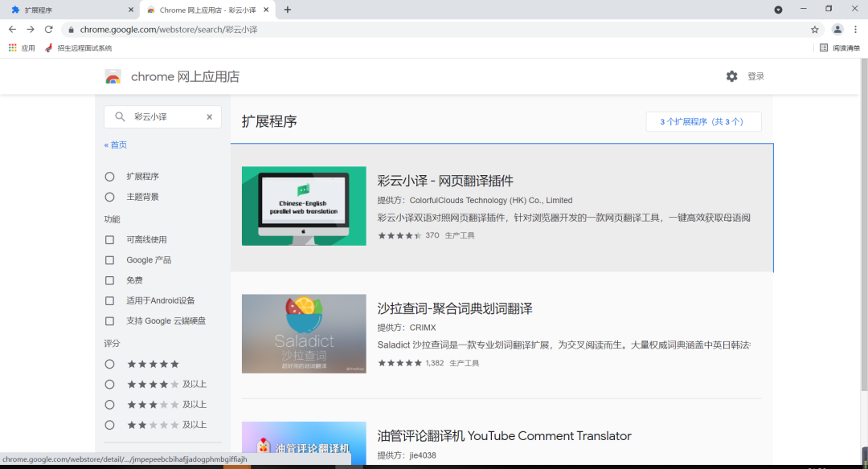Close the 扩展程序 tab
Viewport: 868px width, 469px height.
[x=131, y=10]
